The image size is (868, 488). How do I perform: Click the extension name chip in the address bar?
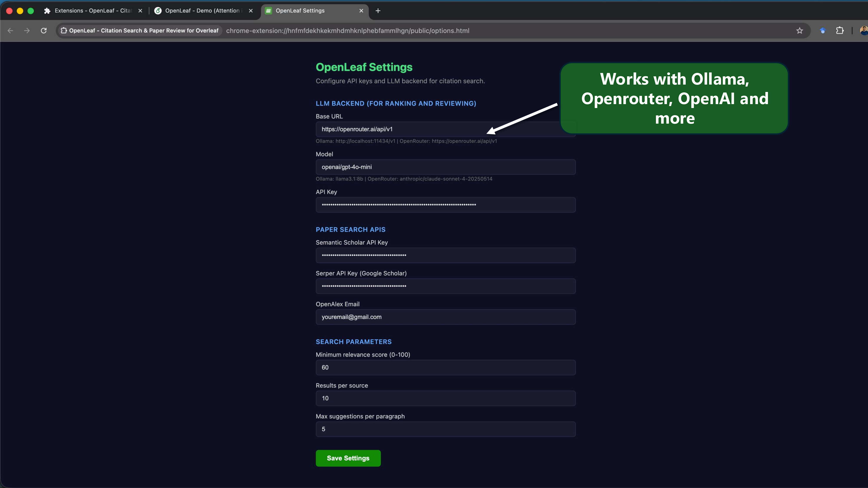tap(140, 31)
